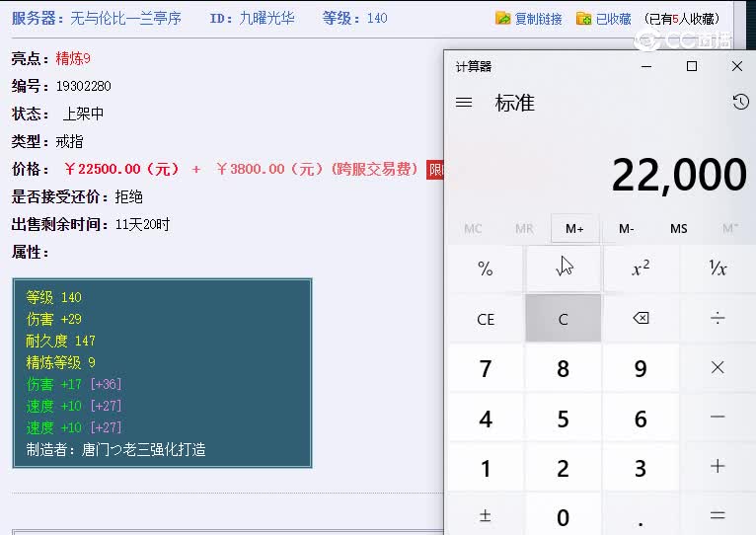
Task: Click the MR memory recall button
Action: [x=524, y=229]
